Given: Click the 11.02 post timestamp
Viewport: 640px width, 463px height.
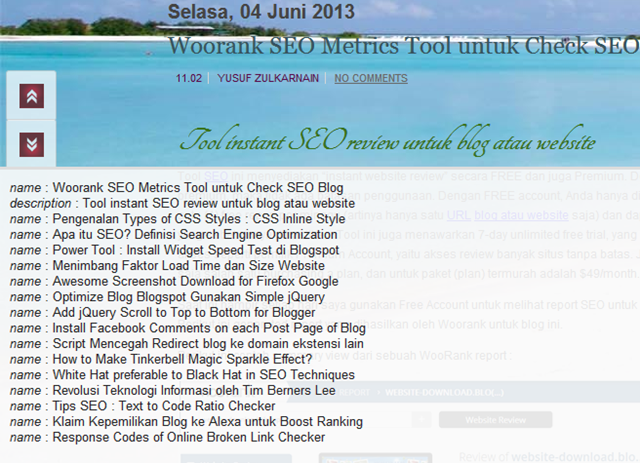Looking at the screenshot, I should tap(189, 78).
